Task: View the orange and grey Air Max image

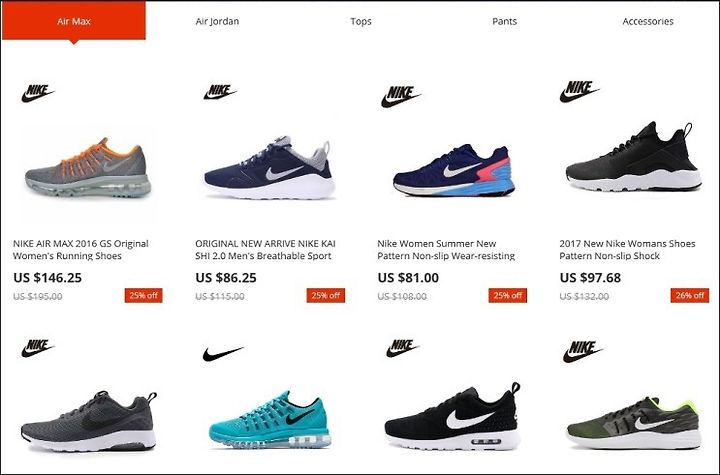Action: tap(88, 167)
